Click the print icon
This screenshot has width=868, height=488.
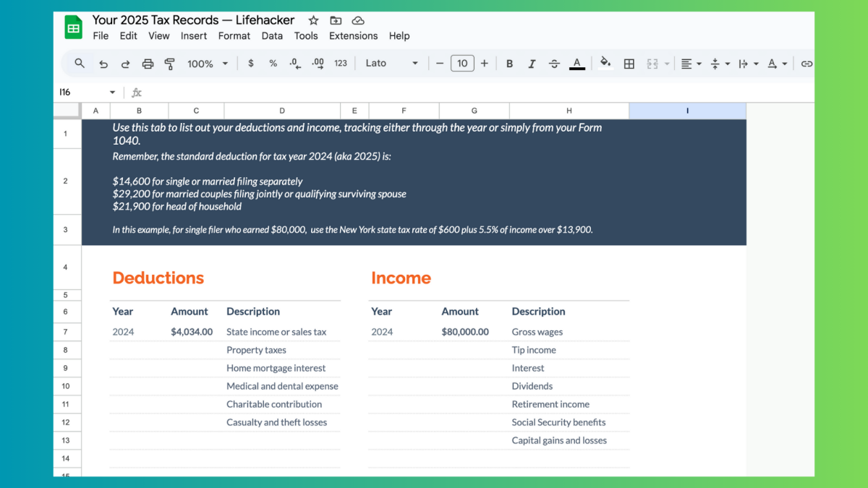(x=148, y=64)
